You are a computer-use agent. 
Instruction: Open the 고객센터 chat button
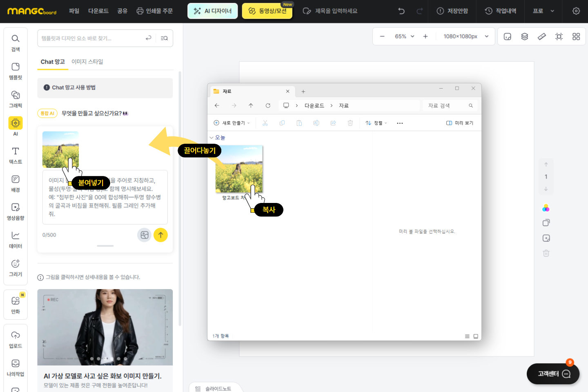[x=553, y=374]
